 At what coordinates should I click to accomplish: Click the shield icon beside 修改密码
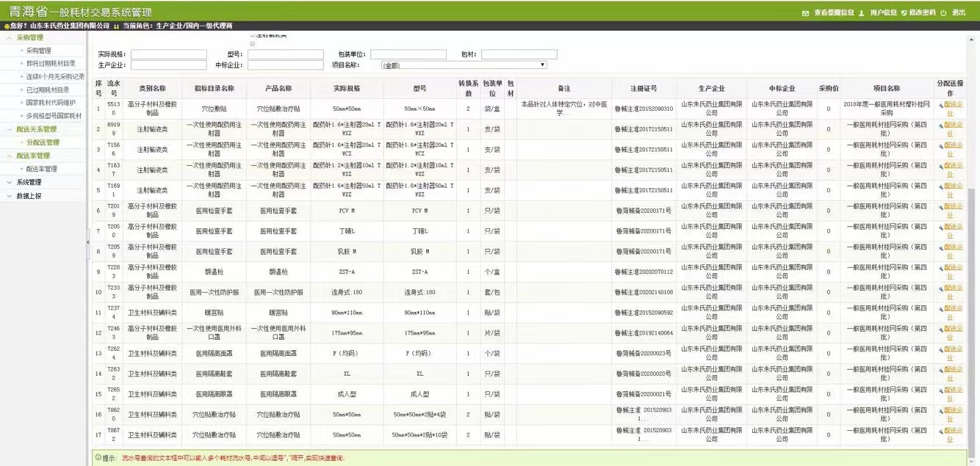pos(904,12)
